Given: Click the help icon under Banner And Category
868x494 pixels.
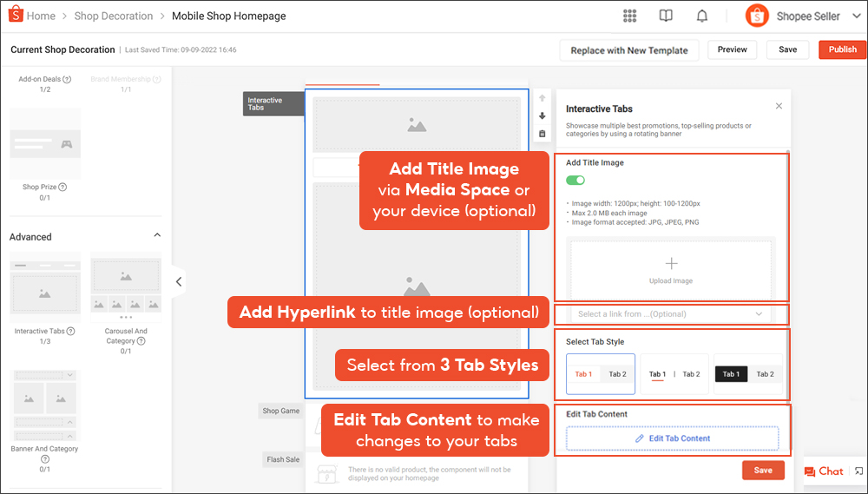Looking at the screenshot, I should 45,459.
